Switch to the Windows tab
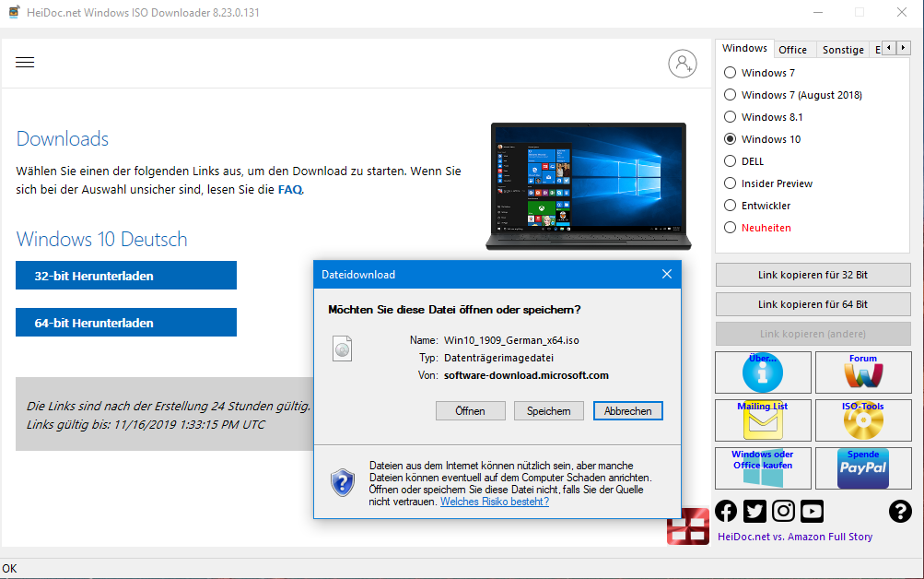924x579 pixels. (745, 48)
